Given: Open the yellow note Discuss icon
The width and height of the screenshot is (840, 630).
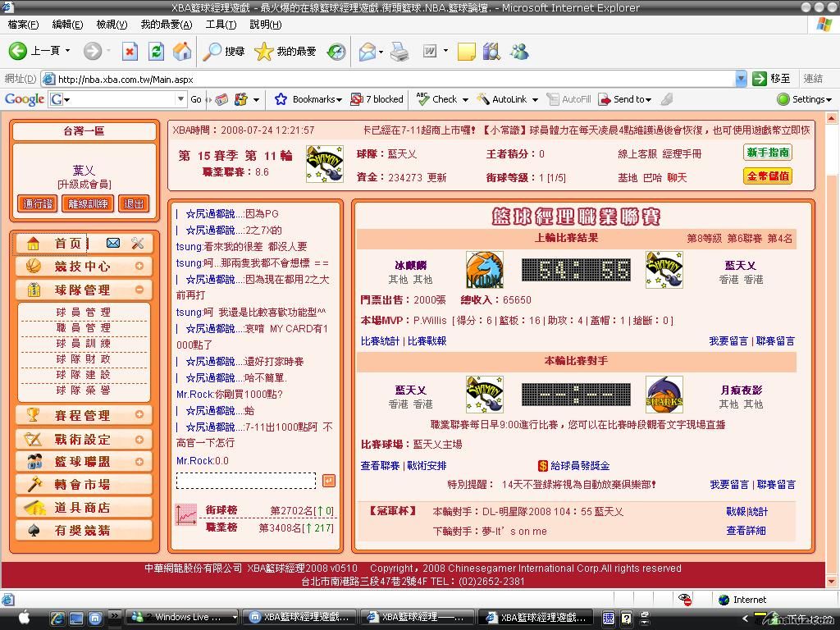Looking at the screenshot, I should (466, 52).
